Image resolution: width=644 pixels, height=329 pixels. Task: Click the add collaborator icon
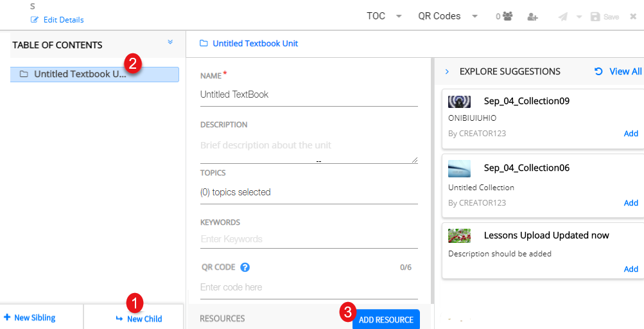click(x=532, y=17)
